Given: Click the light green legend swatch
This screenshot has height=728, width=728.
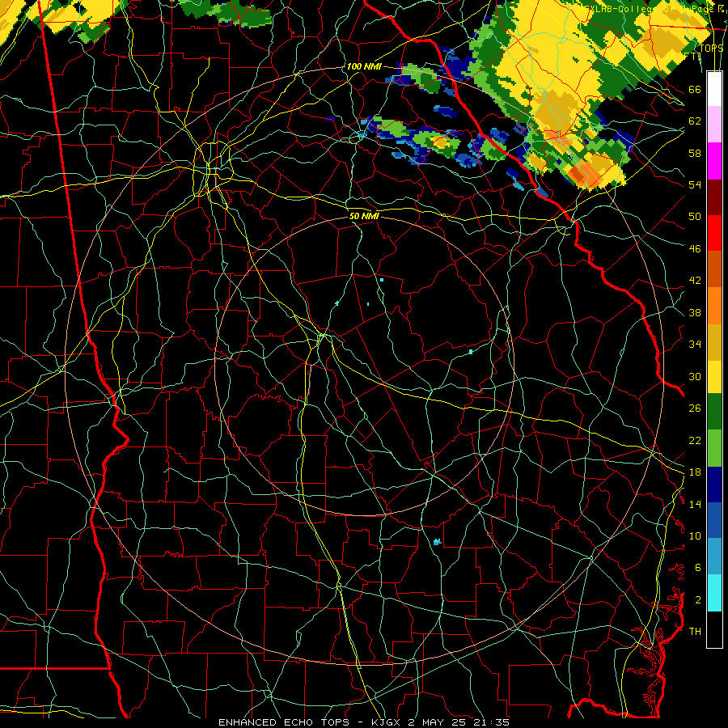Looking at the screenshot, I should coord(714,448).
